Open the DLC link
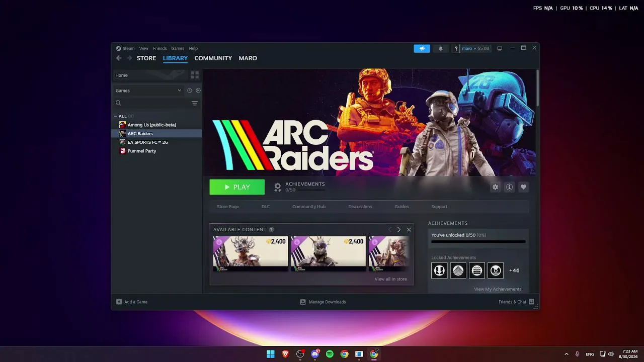This screenshot has height=362, width=644. tap(266, 207)
